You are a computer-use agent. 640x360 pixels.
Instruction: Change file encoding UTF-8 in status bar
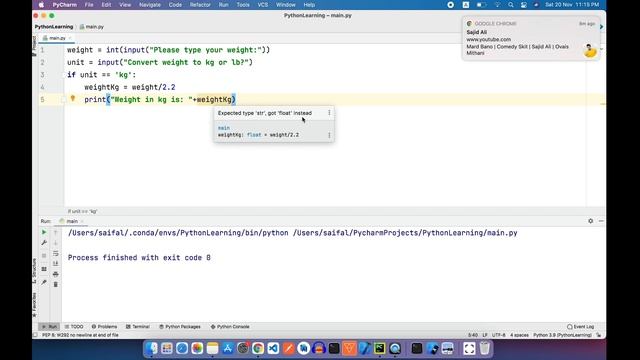[x=498, y=335]
